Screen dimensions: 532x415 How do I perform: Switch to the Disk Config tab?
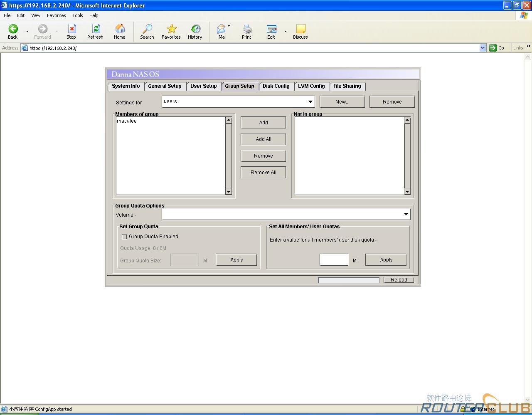pyautogui.click(x=276, y=86)
